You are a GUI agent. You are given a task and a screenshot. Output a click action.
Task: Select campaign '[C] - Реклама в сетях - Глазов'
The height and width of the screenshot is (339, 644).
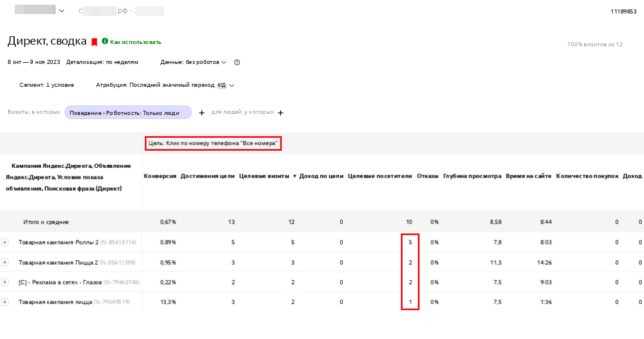pyautogui.click(x=60, y=282)
